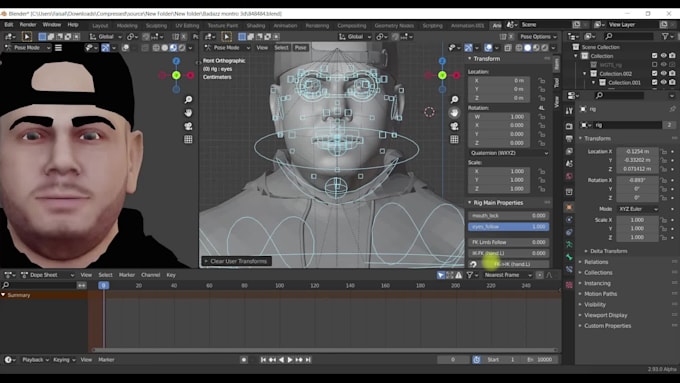Open the Pose Mode dropdown in left viewport
Viewport: 680px width, 383px height.
[x=28, y=47]
